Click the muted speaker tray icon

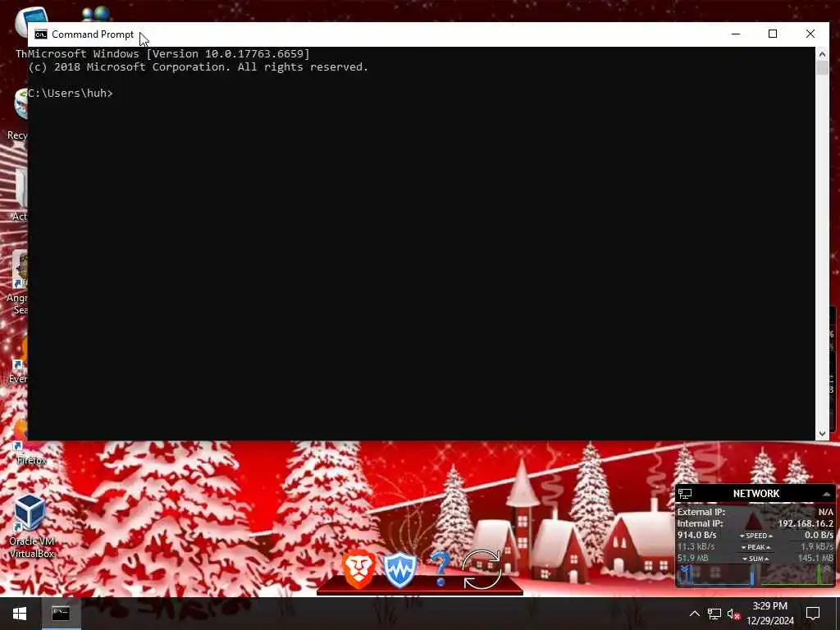tap(733, 614)
